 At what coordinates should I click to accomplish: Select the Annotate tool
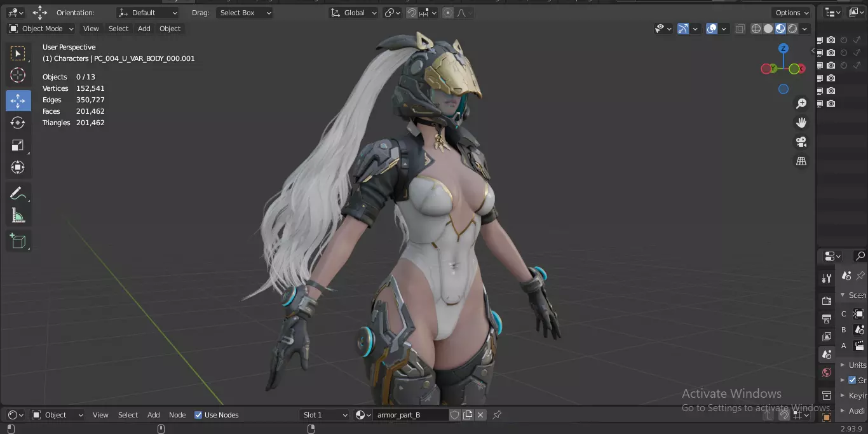click(18, 193)
